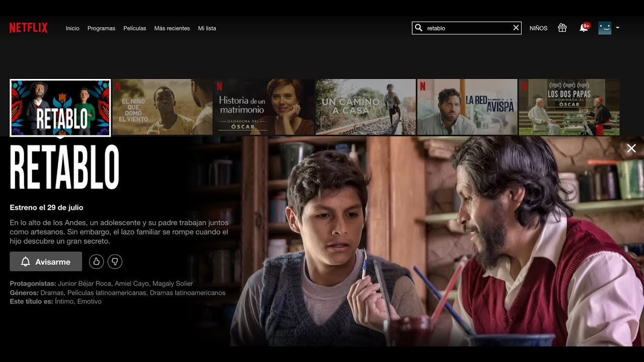Click inside the search field containing retablo
The height and width of the screenshot is (362, 644).
point(467,28)
